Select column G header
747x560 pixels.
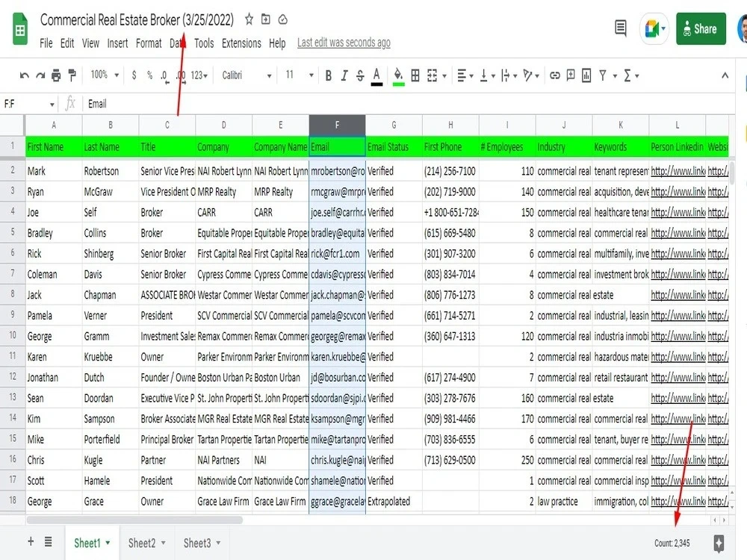394,125
